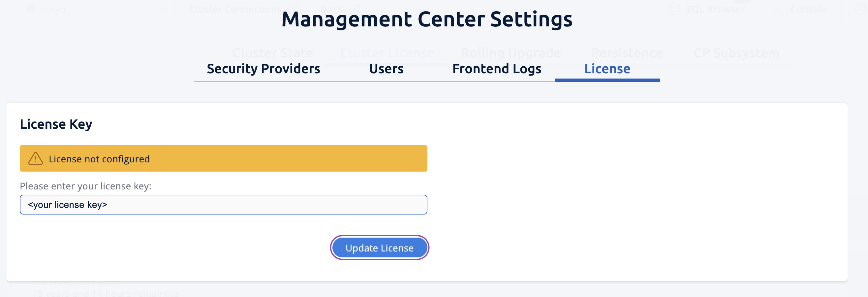Click the Console terminal prompt icon
The width and height of the screenshot is (868, 297).
(x=778, y=9)
